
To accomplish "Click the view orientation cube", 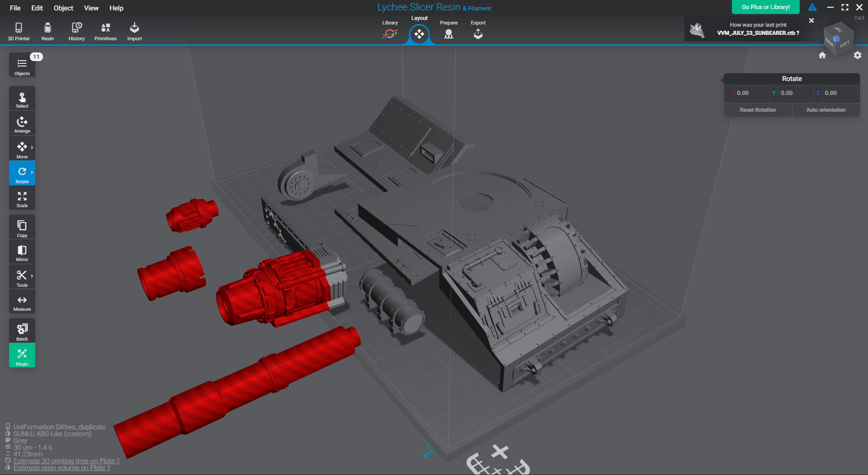I will click(x=838, y=39).
